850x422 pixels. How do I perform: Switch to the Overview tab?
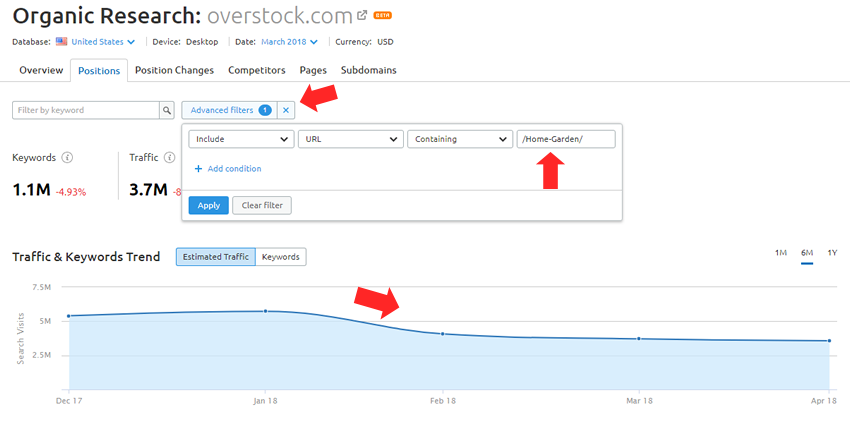41,71
